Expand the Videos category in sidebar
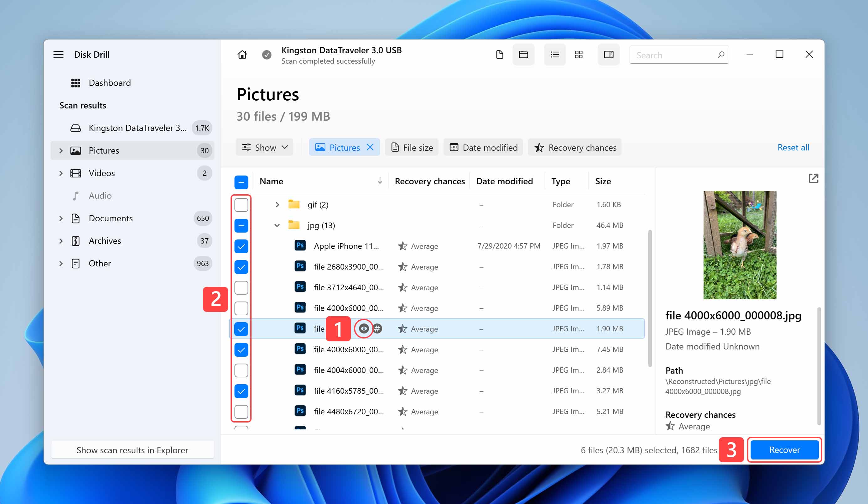 (x=60, y=173)
